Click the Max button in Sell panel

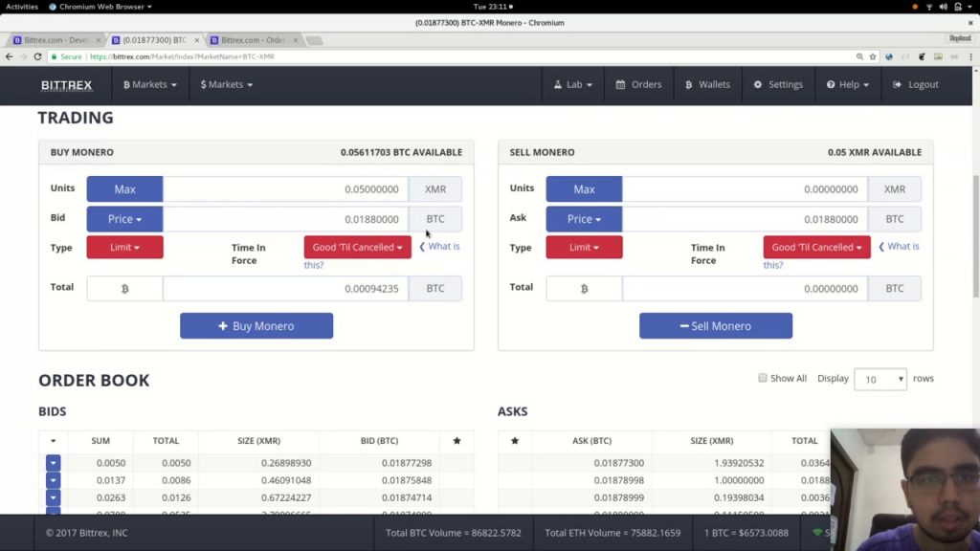click(x=585, y=188)
